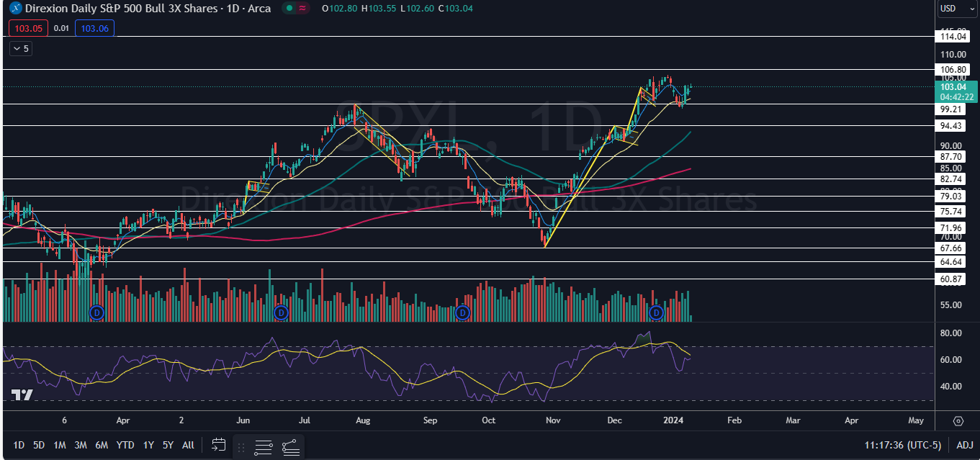
Task: Click the blue 103.06 buy price button
Action: [x=96, y=28]
